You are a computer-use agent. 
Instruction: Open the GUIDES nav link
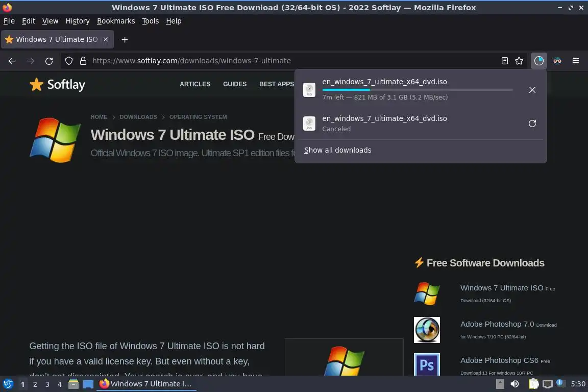point(235,84)
